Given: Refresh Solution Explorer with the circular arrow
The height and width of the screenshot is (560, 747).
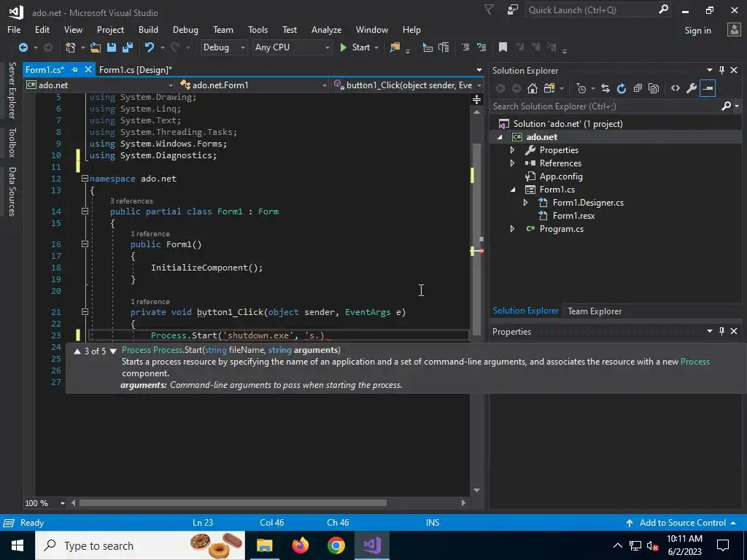Looking at the screenshot, I should click(x=622, y=88).
